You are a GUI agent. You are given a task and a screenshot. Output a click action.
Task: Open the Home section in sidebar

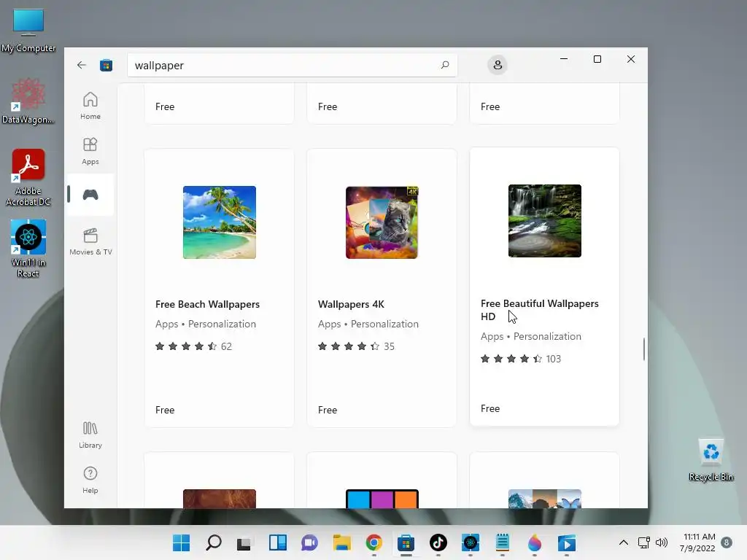pyautogui.click(x=90, y=106)
